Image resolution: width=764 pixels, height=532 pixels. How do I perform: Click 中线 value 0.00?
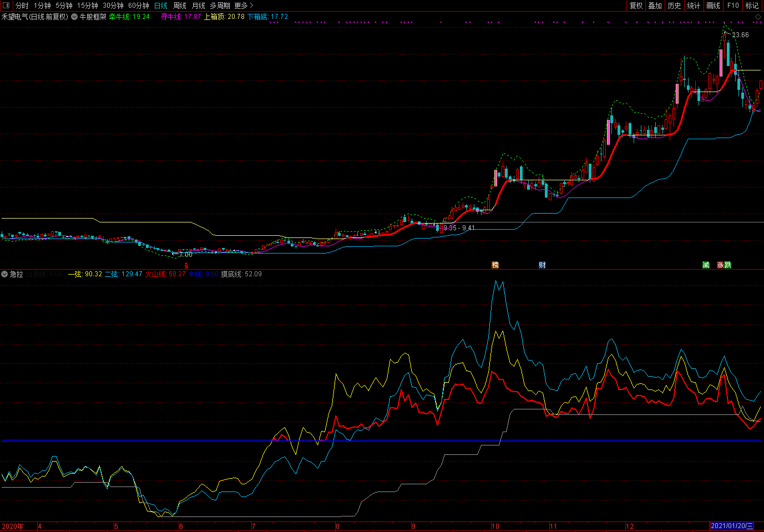pos(212,274)
